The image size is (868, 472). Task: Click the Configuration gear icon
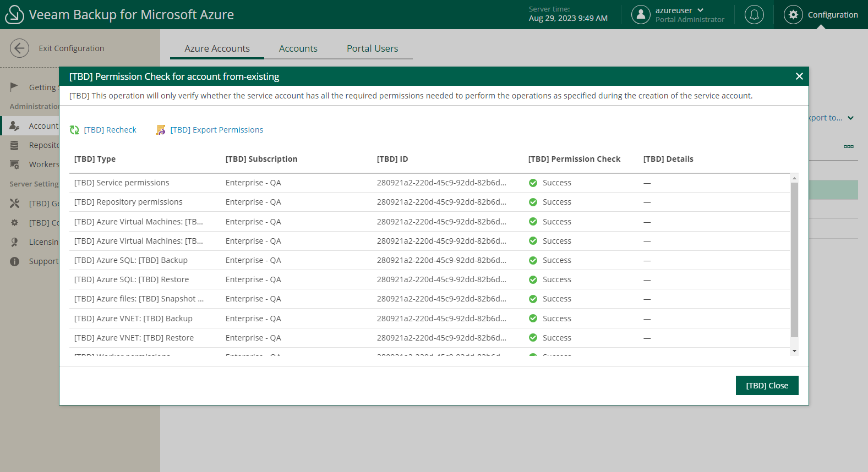click(793, 15)
